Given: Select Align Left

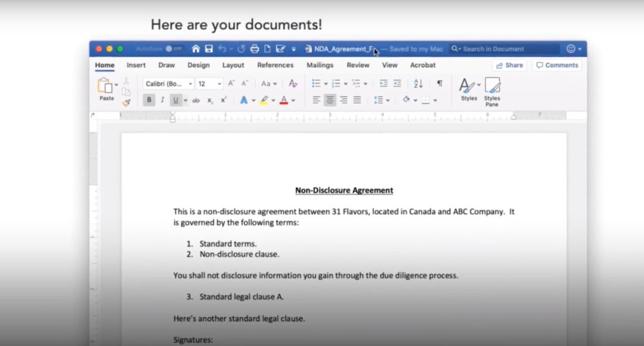Looking at the screenshot, I should pyautogui.click(x=316, y=100).
